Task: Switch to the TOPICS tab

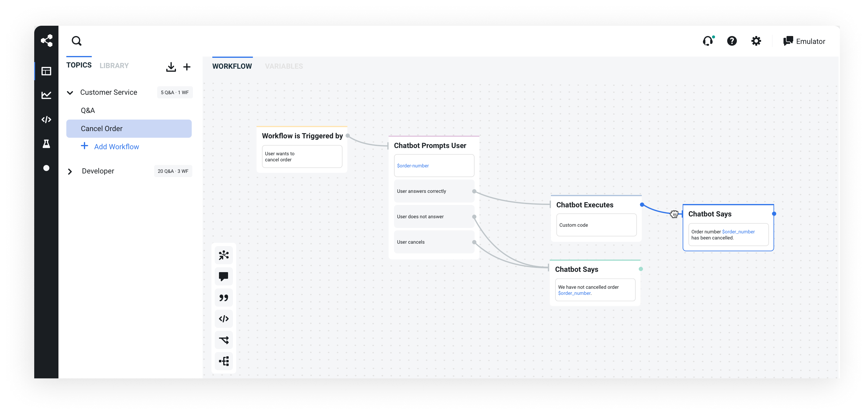Action: [x=79, y=65]
